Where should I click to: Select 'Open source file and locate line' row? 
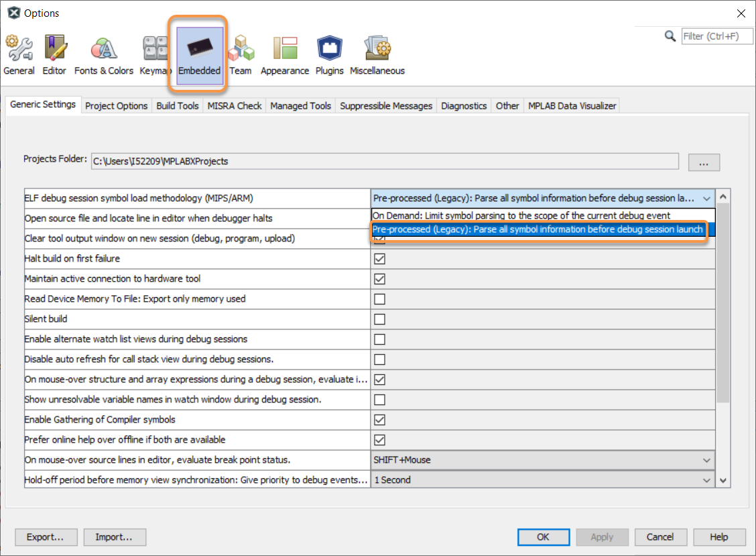(x=197, y=219)
